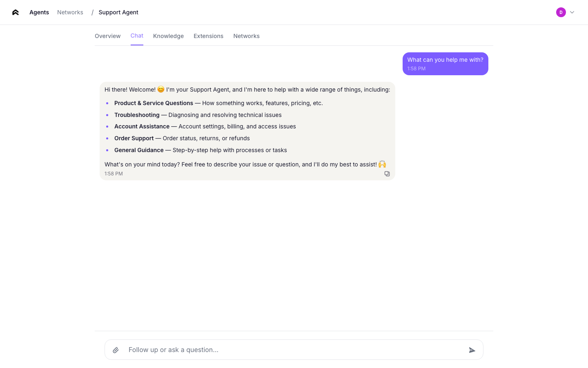588x368 pixels.
Task: Click the breadcrumb separator area after Networks
Action: 92,12
